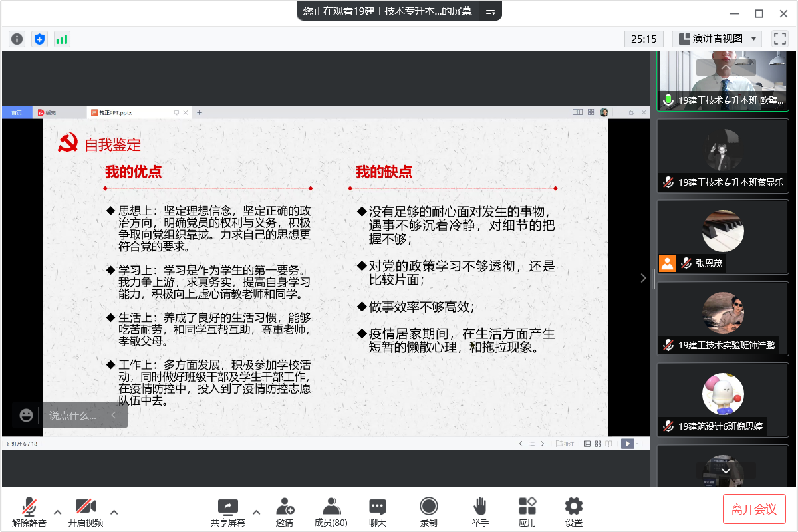
Task: Enter full screen mode
Action: point(779,39)
